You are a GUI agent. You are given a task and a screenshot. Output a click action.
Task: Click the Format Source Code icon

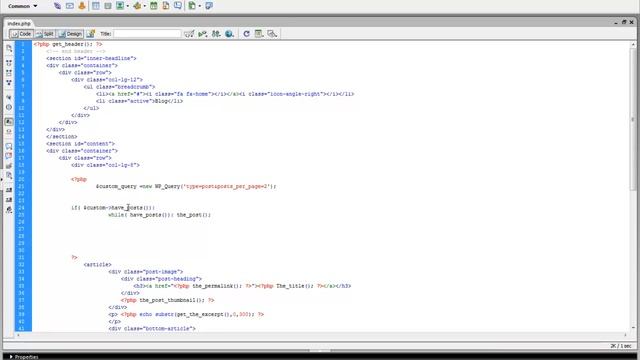pos(9,210)
